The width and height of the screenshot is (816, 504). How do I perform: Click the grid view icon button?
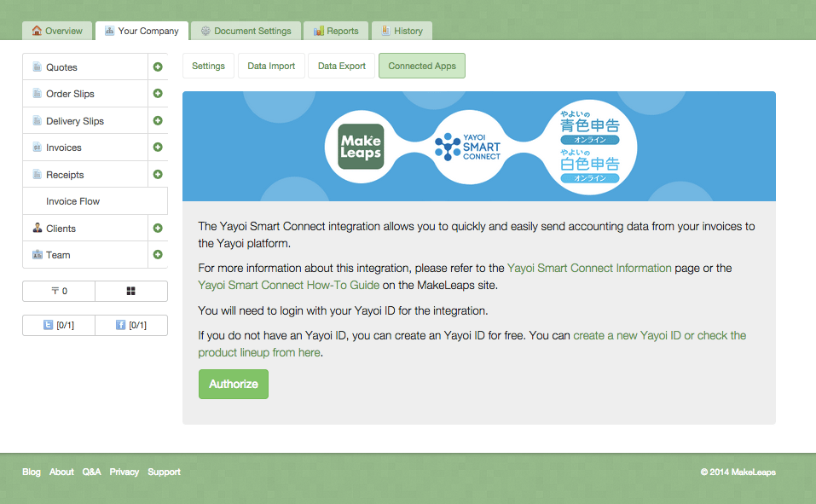coord(131,291)
